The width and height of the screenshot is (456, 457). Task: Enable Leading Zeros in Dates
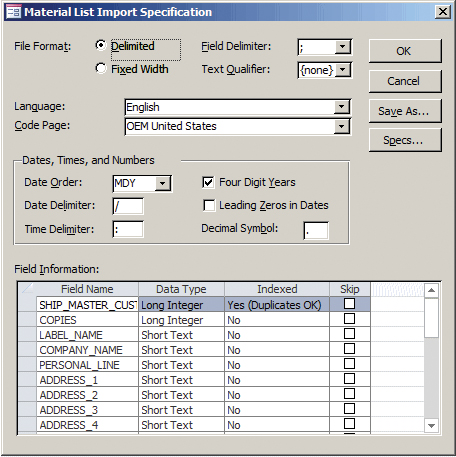tap(209, 205)
